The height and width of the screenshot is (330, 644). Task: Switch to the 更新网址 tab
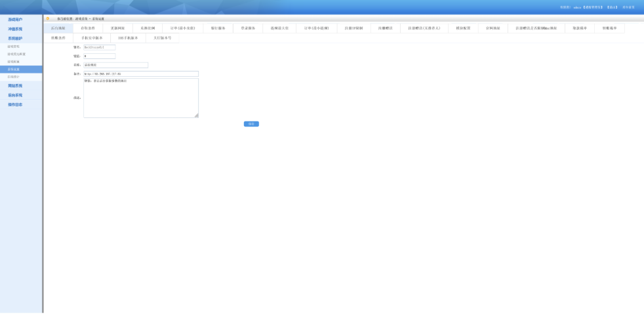click(x=117, y=28)
